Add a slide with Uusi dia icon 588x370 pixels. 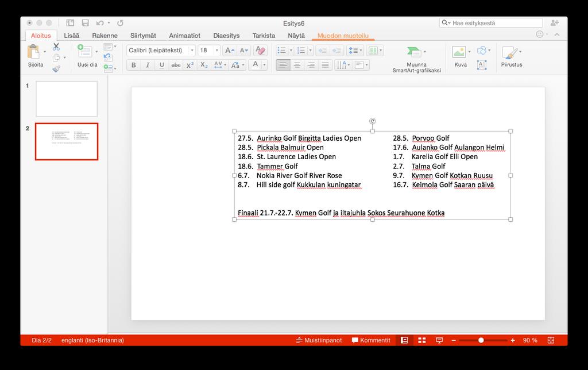pyautogui.click(x=84, y=51)
